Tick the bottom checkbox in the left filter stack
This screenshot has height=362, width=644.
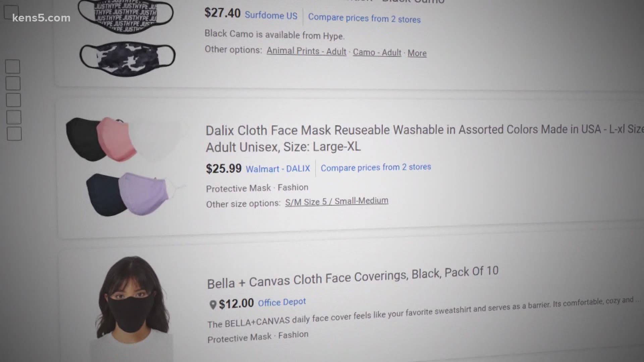(14, 133)
